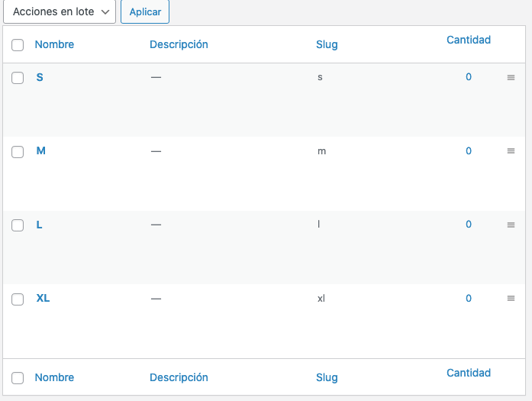Screen dimensions: 532x401
Task: Select the L row checkbox
Action: [x=18, y=225]
